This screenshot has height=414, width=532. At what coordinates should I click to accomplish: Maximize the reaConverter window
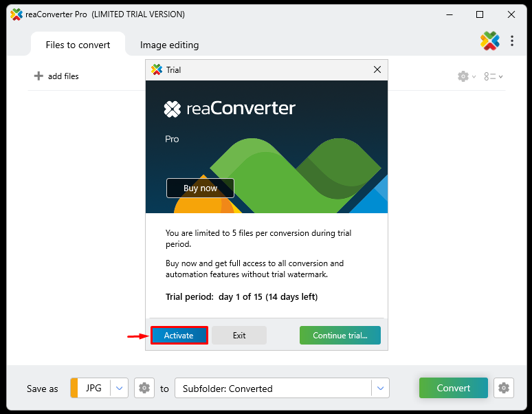[x=480, y=14]
